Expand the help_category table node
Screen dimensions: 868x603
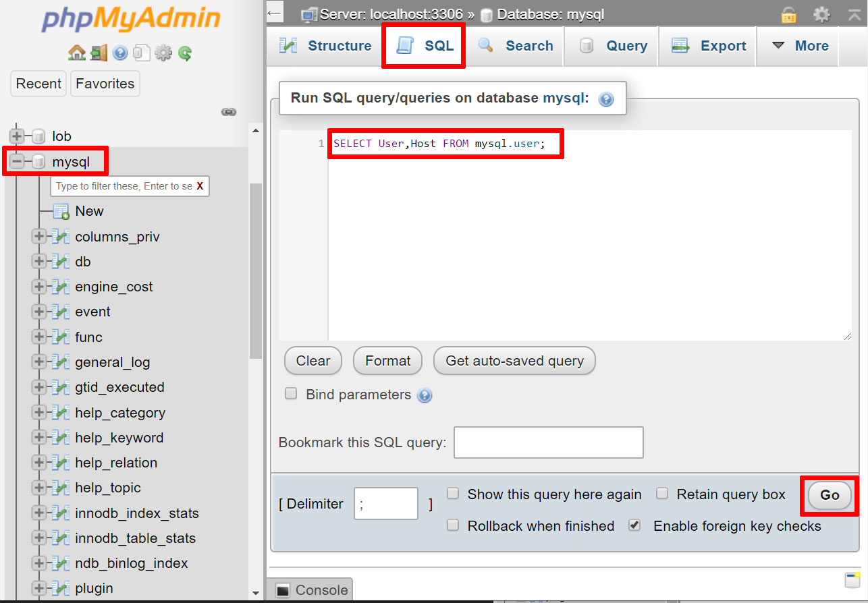39,413
